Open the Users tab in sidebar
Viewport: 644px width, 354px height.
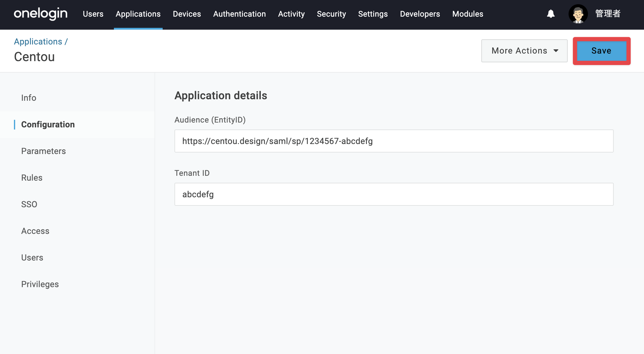pyautogui.click(x=32, y=257)
